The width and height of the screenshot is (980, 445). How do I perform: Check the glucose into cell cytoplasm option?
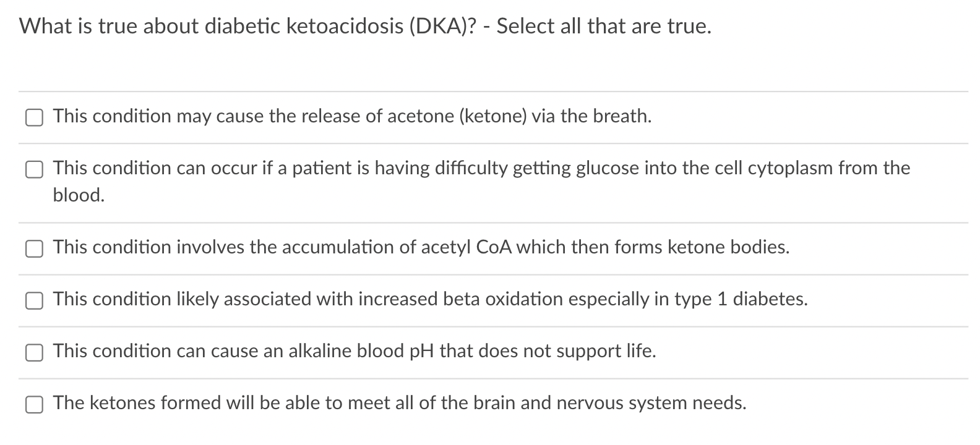pyautogui.click(x=35, y=169)
